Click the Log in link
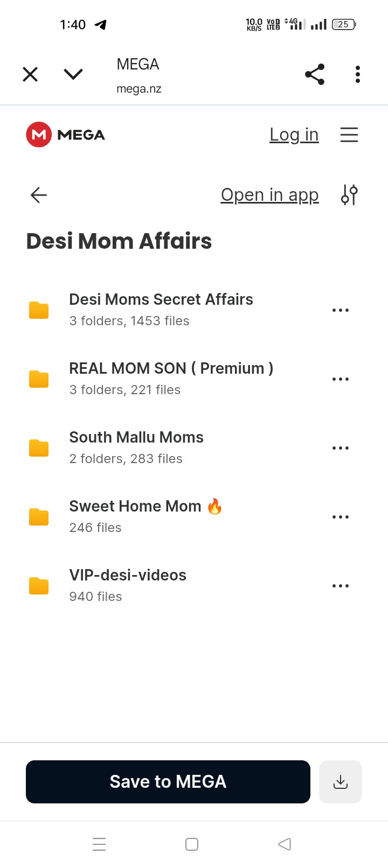Viewport: 388px width, 868px height. coord(294,135)
